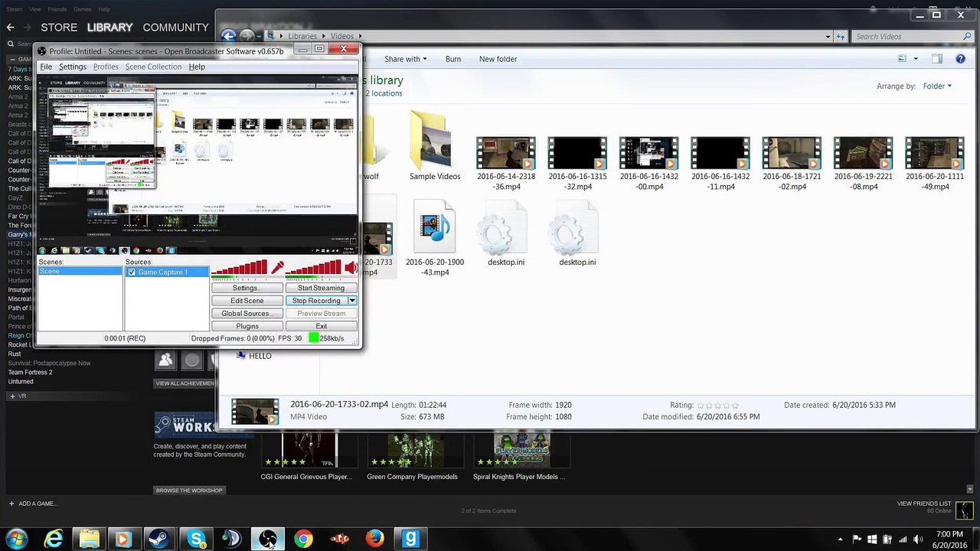Select video 2016-06-16-1432-11.mp4

pyautogui.click(x=720, y=164)
